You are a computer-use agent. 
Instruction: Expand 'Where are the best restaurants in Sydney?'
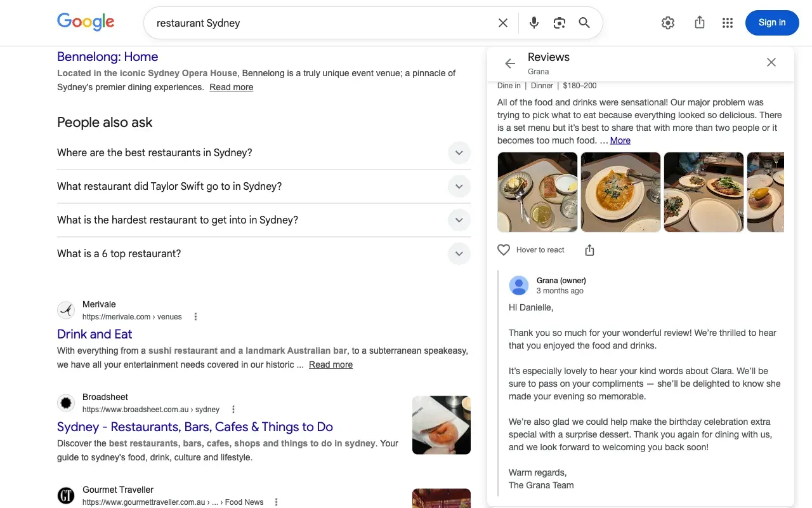[x=264, y=153]
